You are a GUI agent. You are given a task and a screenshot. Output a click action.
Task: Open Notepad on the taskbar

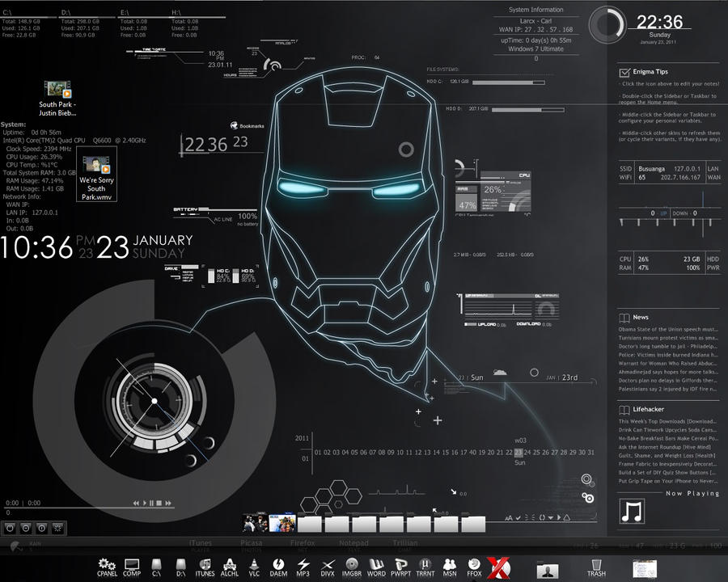point(353,542)
